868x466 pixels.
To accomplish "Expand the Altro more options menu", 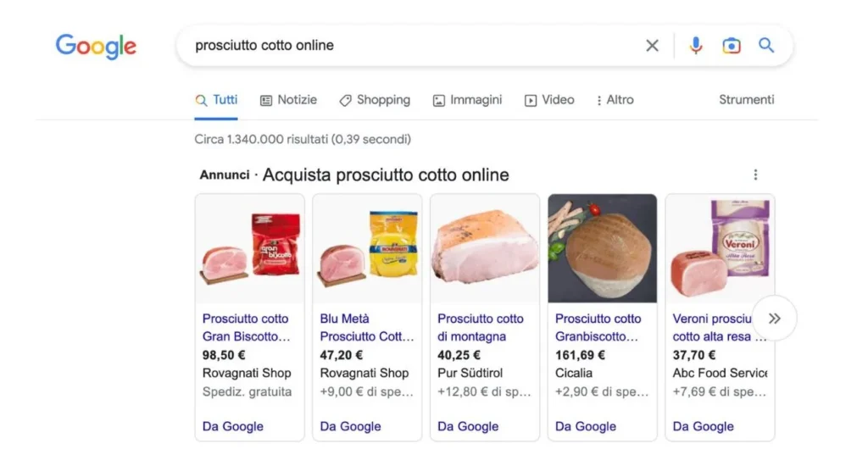I will pos(615,100).
